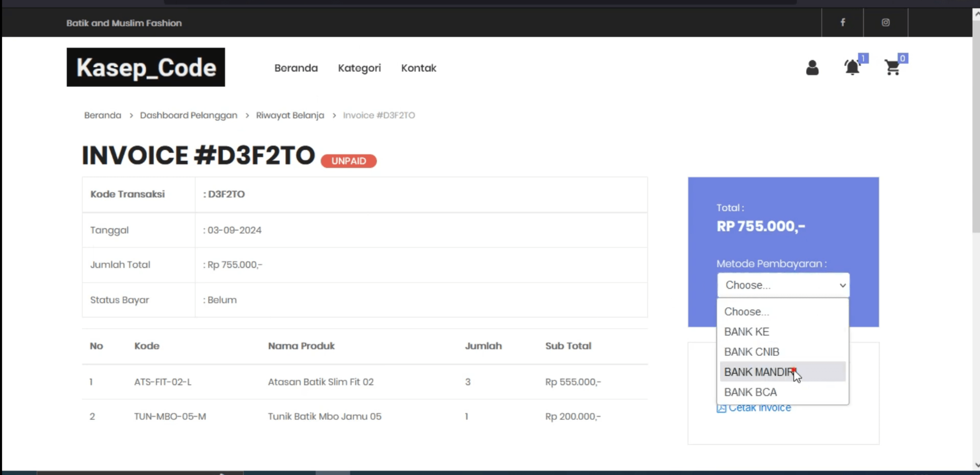Click sub total Rp 200.000,-

[x=573, y=416]
